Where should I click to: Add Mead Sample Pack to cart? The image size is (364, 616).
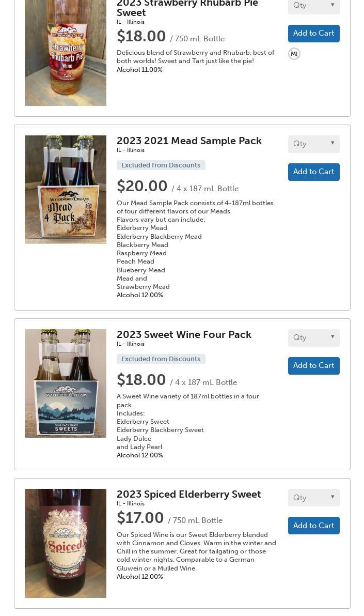313,172
